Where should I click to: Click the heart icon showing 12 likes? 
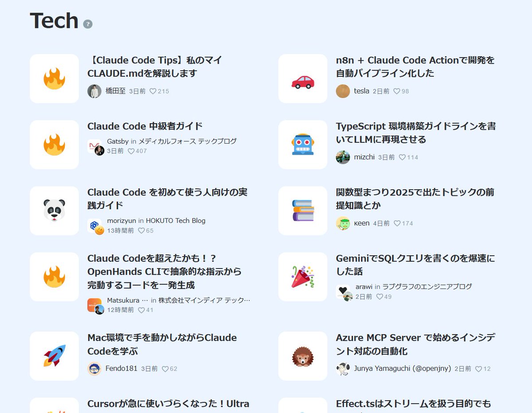click(479, 369)
